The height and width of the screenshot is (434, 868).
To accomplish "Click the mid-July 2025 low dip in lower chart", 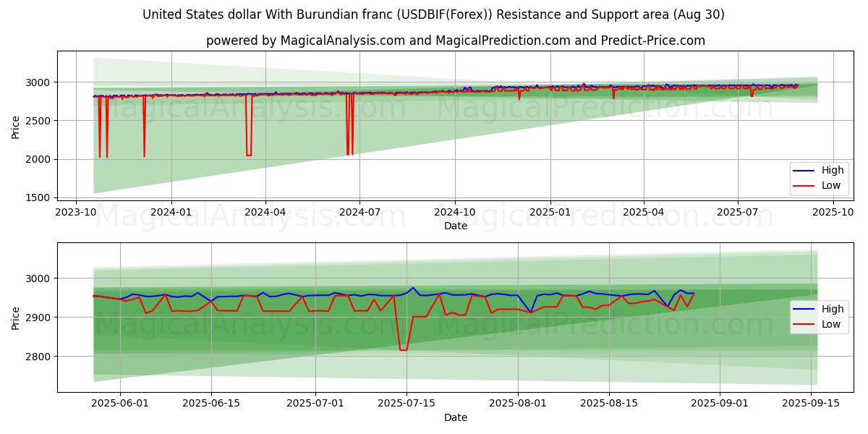I will pyautogui.click(x=404, y=350).
